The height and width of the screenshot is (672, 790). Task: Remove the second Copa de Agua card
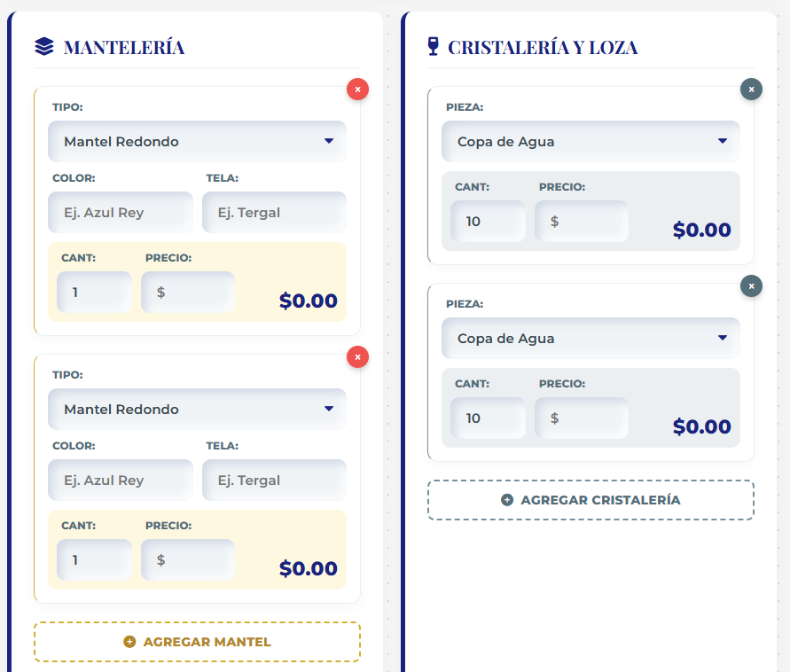[751, 285]
